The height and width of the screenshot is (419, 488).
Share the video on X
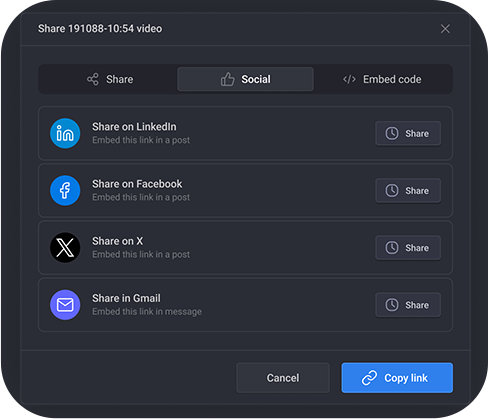[x=408, y=248]
